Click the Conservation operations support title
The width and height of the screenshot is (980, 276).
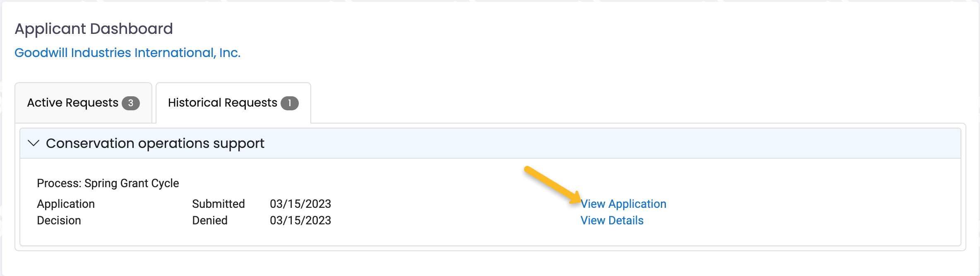(x=155, y=143)
